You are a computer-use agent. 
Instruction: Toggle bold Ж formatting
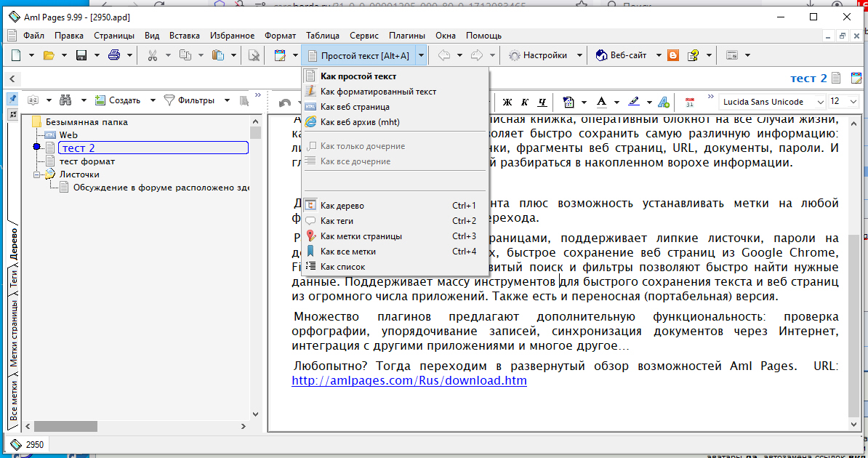point(507,102)
